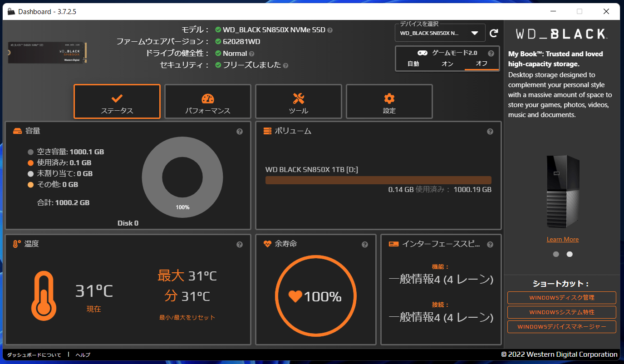
Task: Switch to ステータス tab
Action: click(117, 102)
